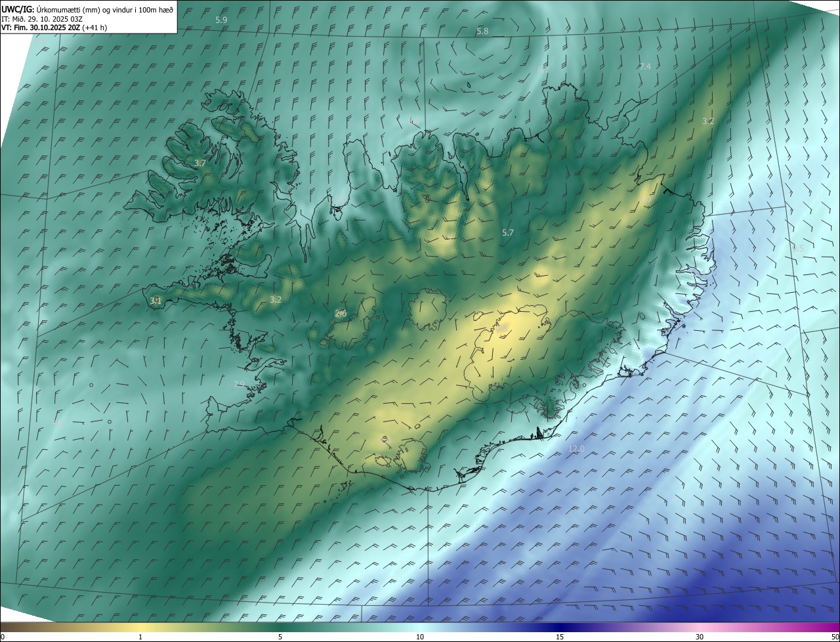This screenshot has height=642, width=840.
Task: Click the 7.9 value label on the map
Action: [240, 385]
